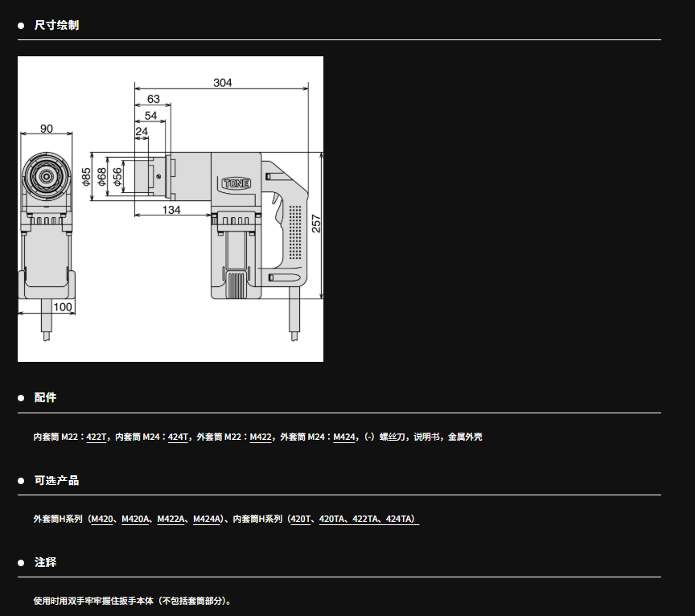695x616 pixels.
Task: Click the 可选产品 section heading
Action: click(x=56, y=480)
